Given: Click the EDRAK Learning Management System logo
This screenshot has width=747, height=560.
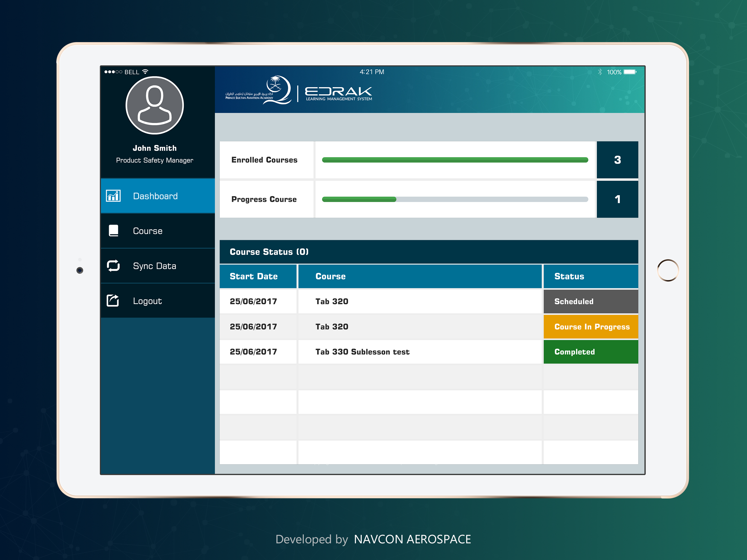Looking at the screenshot, I should [339, 93].
